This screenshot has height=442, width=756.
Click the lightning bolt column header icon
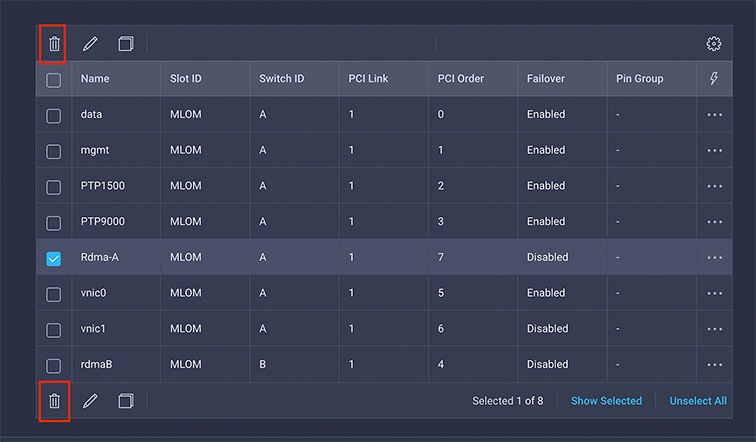pos(714,78)
